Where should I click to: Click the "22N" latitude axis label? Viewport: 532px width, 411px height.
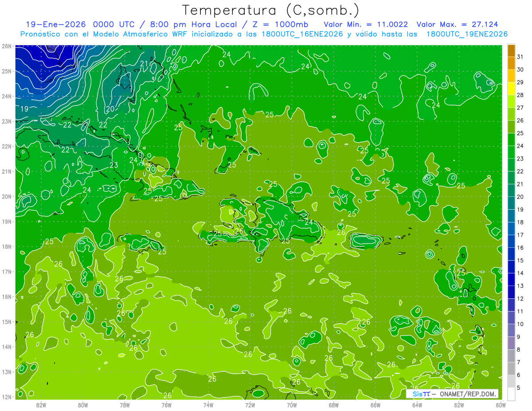pos(6,146)
